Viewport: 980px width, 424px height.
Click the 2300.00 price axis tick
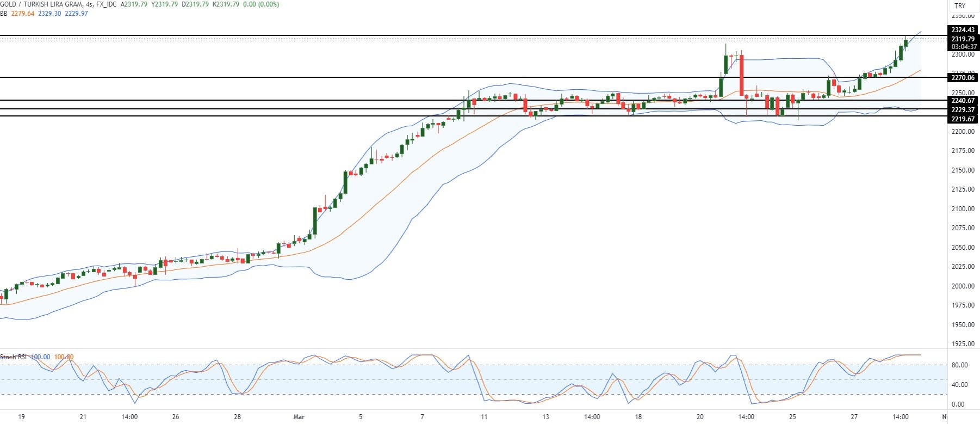coord(963,54)
